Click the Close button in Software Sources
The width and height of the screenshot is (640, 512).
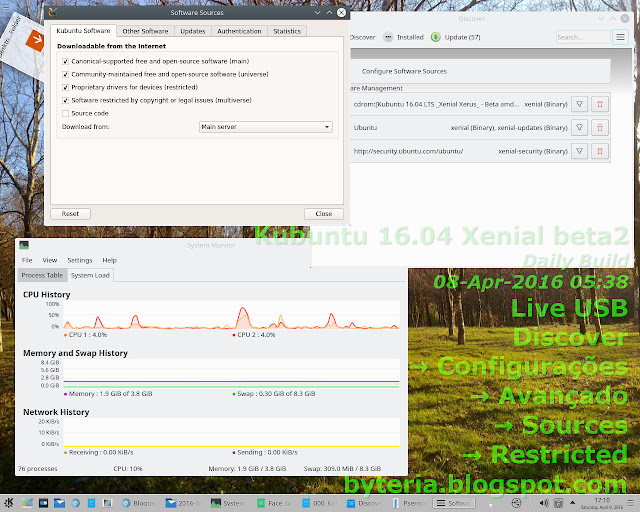[324, 214]
